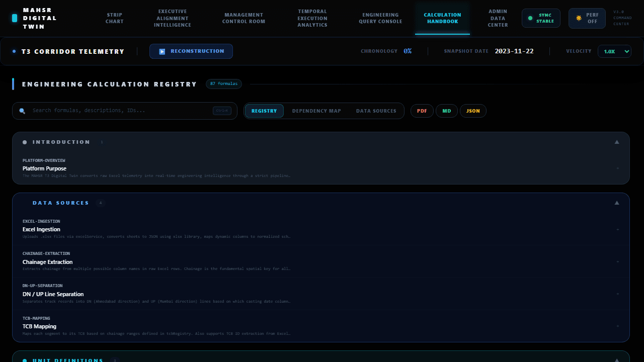644x362 pixels.
Task: Open the Velocity 1.0X dropdown
Action: [614, 51]
